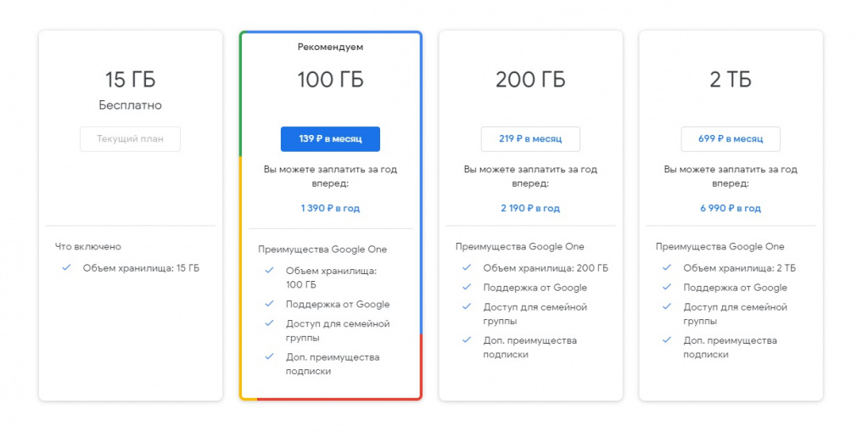Screen dimensions: 868x432
Task: Click checkmark next to Объем хранилища: 100 ГБ
Action: pos(269,271)
